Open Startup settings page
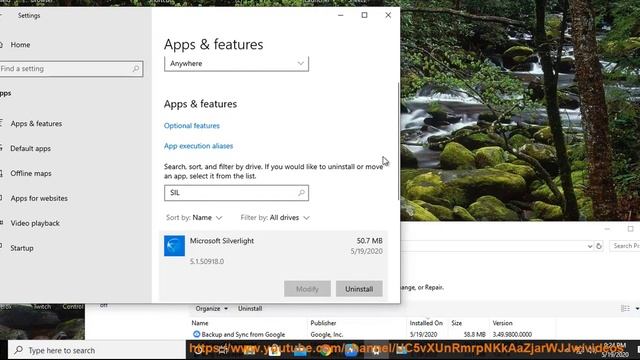The width and height of the screenshot is (640, 360). click(x=22, y=248)
